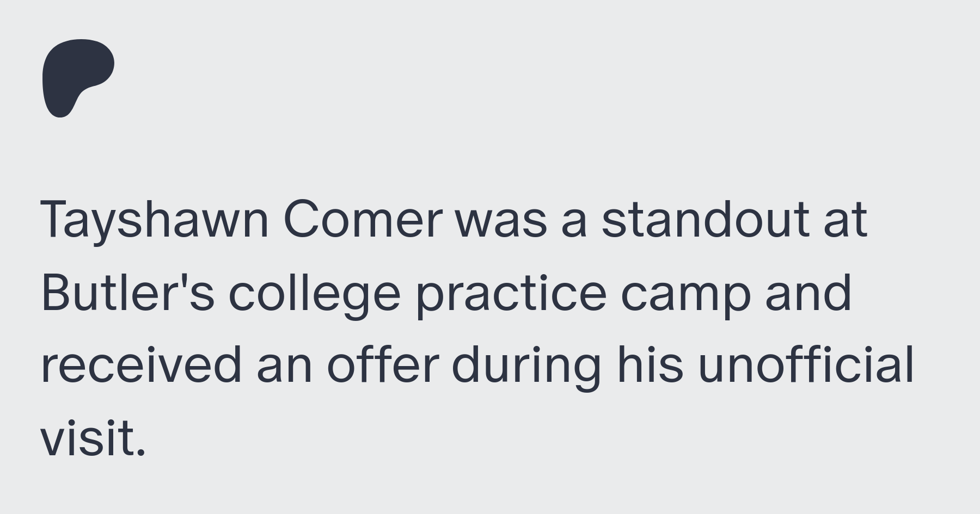Click the word "visit." on last line
Screen dimensions: 980x514
pyautogui.click(x=93, y=437)
